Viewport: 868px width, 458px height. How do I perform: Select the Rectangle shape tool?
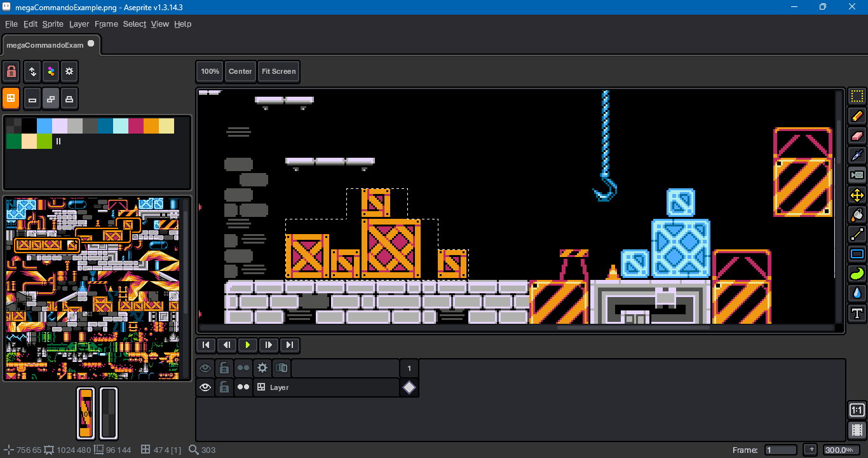[857, 254]
